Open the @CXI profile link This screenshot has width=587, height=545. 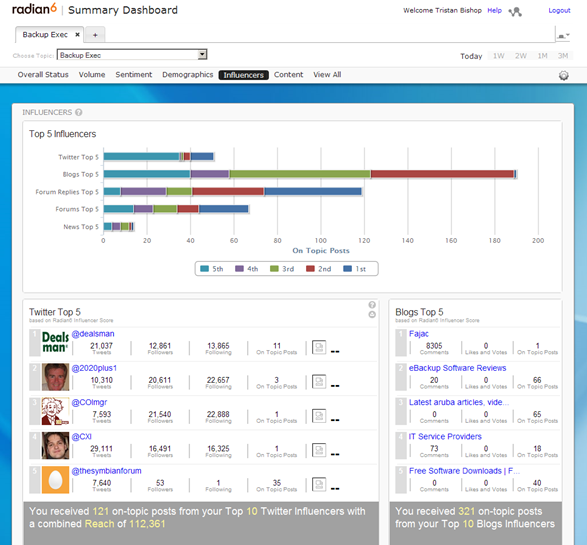point(81,436)
